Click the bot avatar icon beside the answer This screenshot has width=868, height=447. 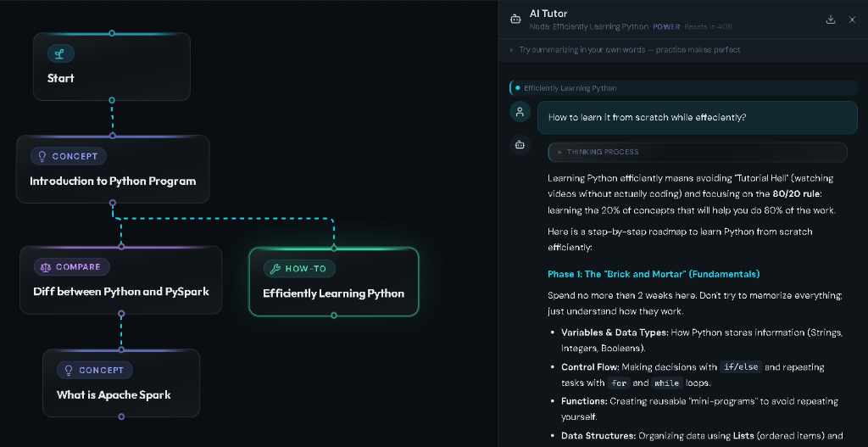tap(520, 144)
